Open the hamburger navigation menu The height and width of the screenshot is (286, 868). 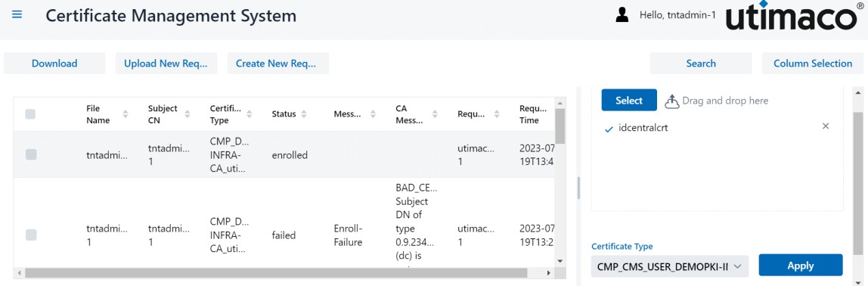(x=17, y=15)
